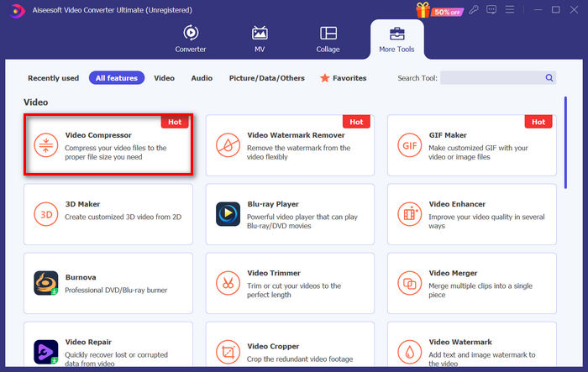Click the Video Cropper title text
The height and width of the screenshot is (372, 588).
coord(273,346)
